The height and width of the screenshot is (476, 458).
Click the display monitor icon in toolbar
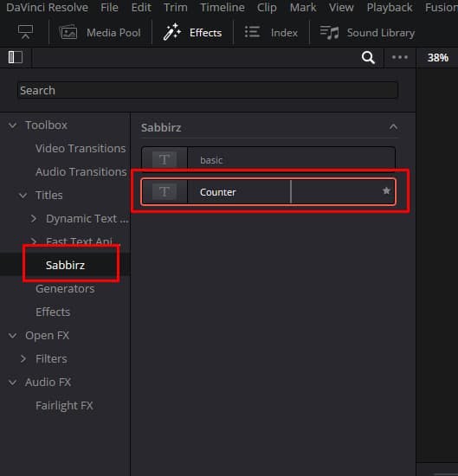[25, 32]
